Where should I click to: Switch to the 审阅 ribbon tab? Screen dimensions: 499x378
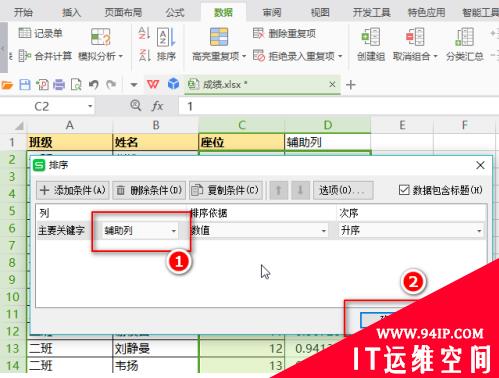pyautogui.click(x=272, y=13)
